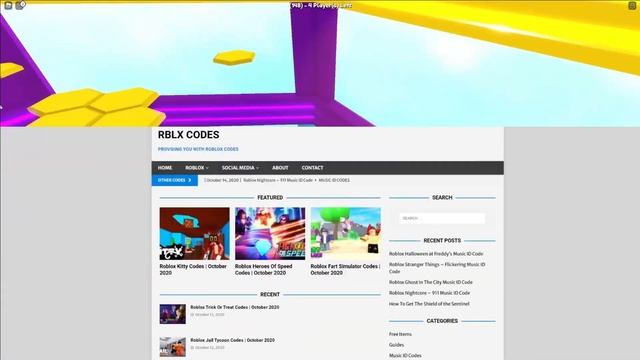Image resolution: width=640 pixels, height=360 pixels.
Task: Open the ABOUT menu item
Action: (x=280, y=168)
